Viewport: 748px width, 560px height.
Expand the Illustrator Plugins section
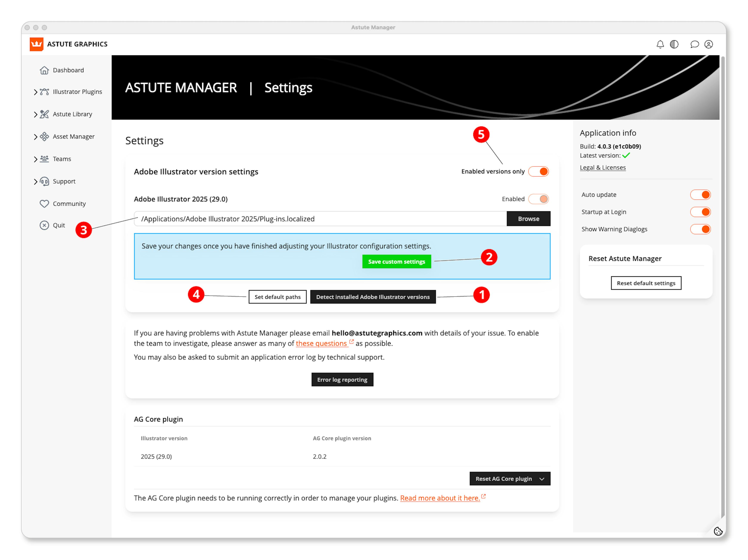coord(36,92)
